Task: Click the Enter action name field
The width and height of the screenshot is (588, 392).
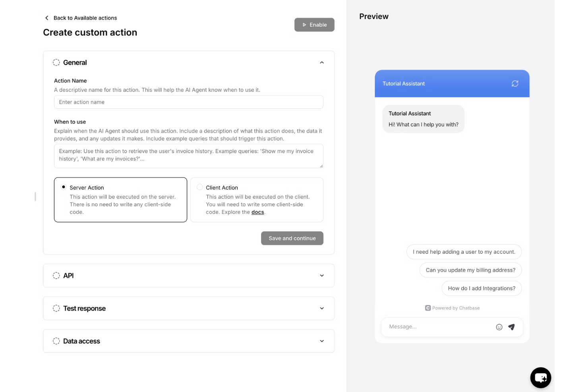Action: point(188,102)
